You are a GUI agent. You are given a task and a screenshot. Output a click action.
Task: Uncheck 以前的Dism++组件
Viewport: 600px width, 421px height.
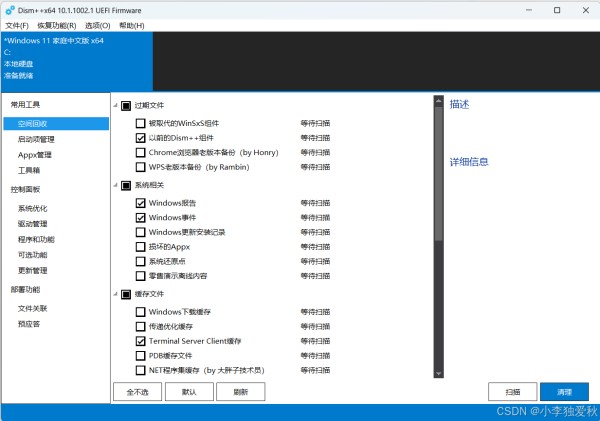click(x=140, y=138)
